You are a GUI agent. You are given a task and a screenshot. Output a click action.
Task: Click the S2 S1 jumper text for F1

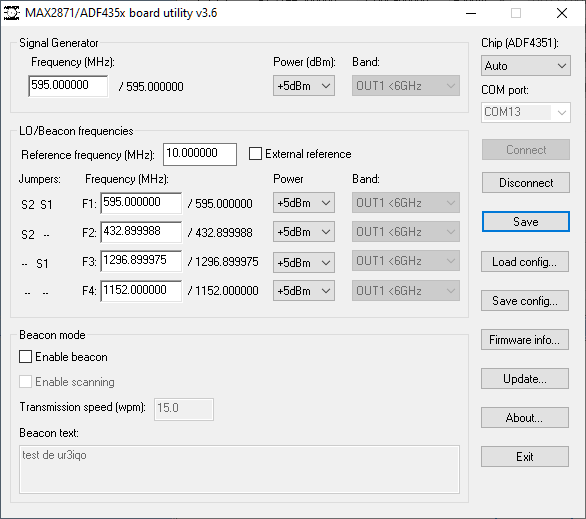pyautogui.click(x=37, y=205)
